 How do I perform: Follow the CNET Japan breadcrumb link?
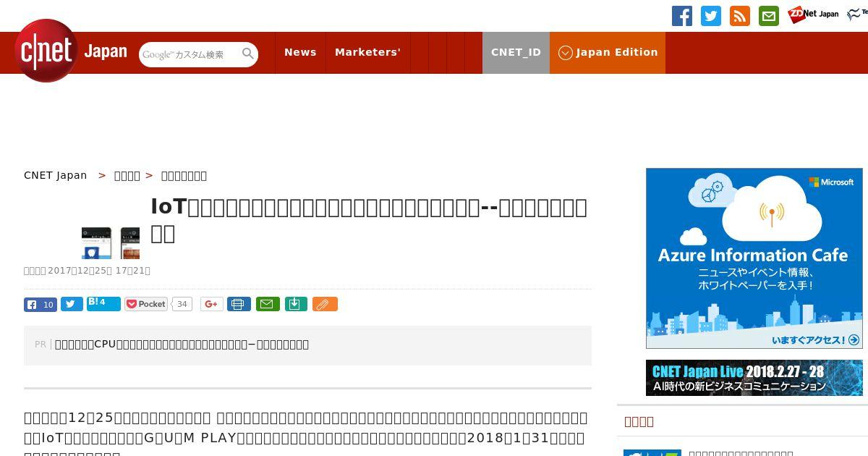(56, 175)
